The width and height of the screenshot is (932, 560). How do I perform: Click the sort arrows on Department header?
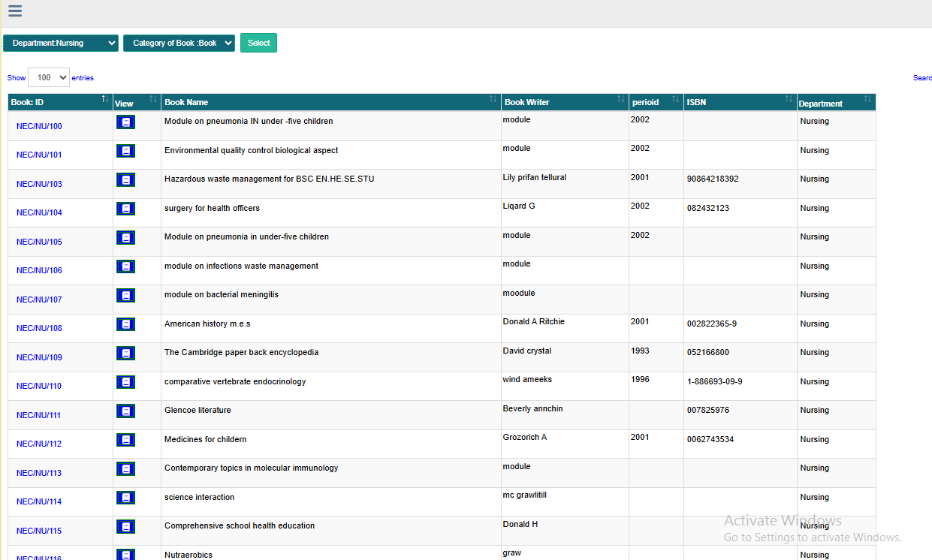click(868, 99)
